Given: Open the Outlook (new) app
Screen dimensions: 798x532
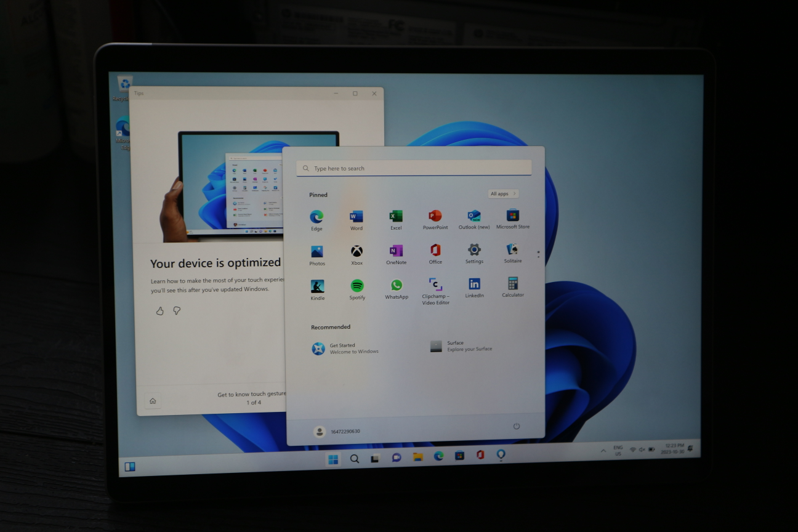Looking at the screenshot, I should (x=474, y=219).
